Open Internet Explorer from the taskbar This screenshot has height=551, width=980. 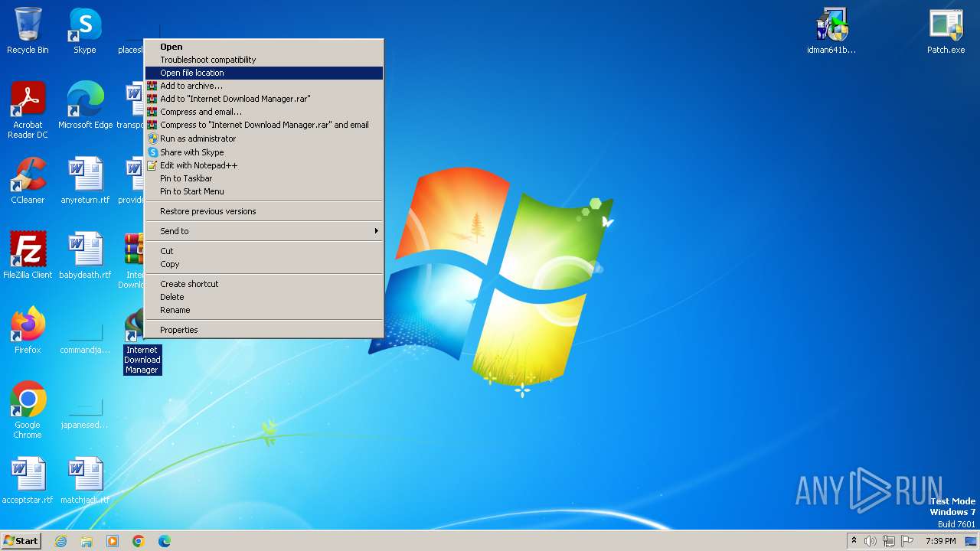point(60,541)
